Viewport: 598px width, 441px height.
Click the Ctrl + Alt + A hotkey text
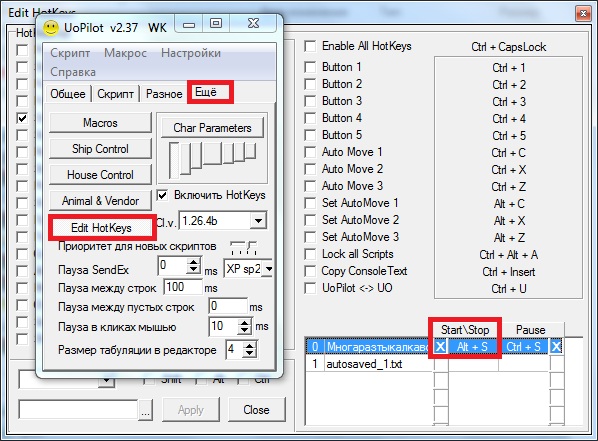click(x=508, y=255)
